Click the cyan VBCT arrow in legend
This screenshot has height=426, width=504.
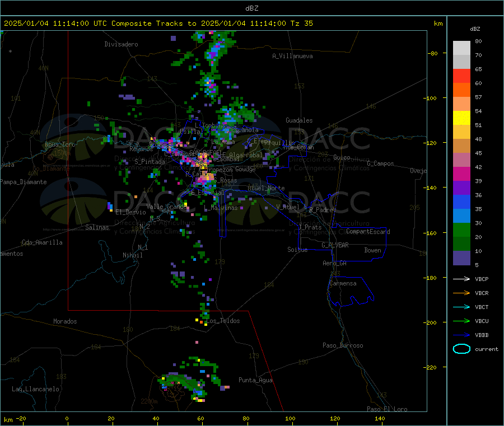point(461,307)
